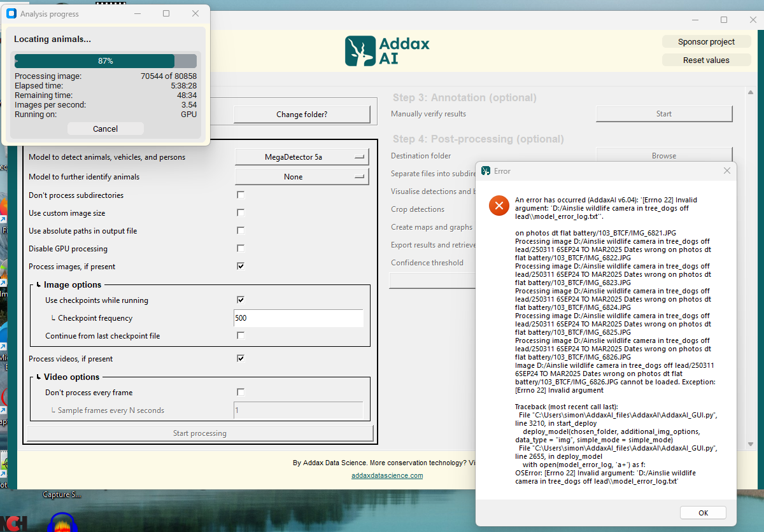This screenshot has height=532, width=764.
Task: Click the Error dialog title icon
Action: point(486,171)
